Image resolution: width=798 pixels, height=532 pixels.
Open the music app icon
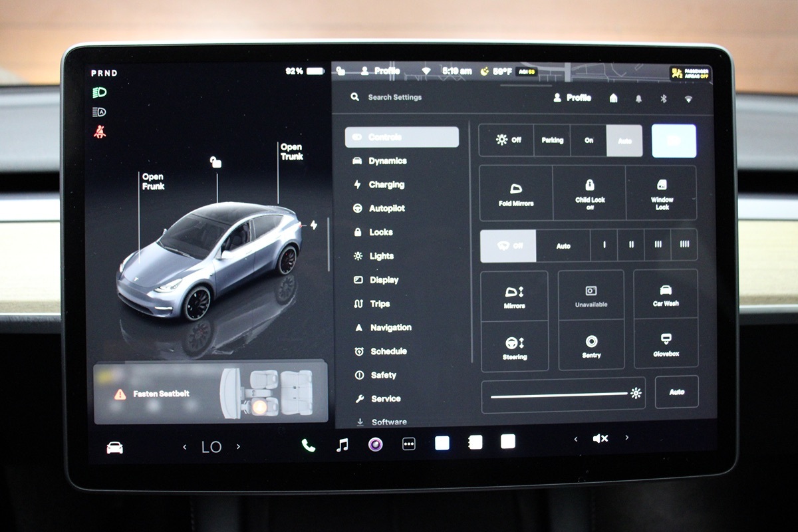pos(342,445)
